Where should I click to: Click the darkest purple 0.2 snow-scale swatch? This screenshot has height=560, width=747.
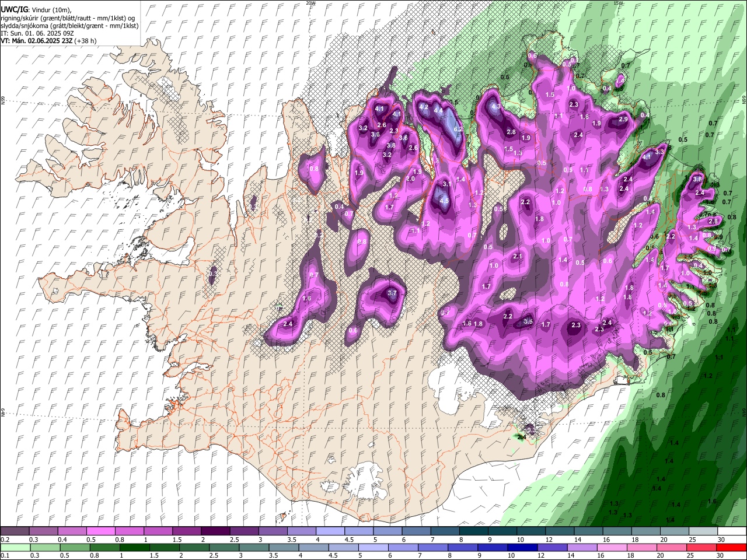pos(15,531)
